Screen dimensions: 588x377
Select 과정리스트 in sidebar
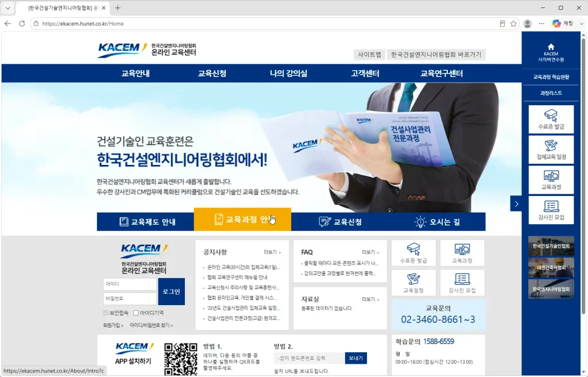(x=551, y=93)
